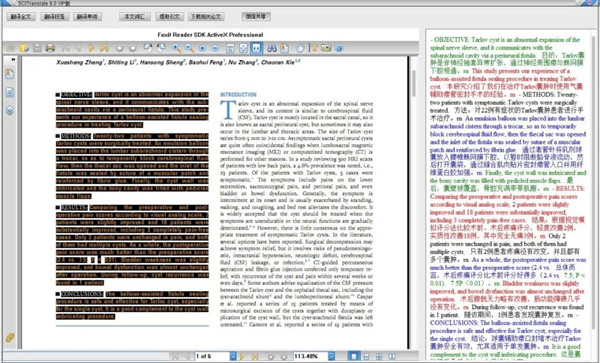Go to next page using bottom bar arrow
This screenshot has height=363, width=600.
[x=242, y=356]
